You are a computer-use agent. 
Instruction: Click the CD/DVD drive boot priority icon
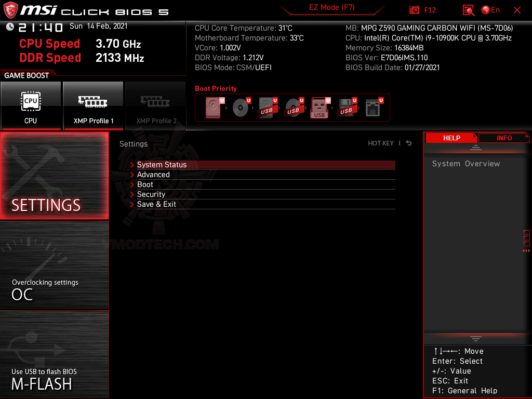240,107
